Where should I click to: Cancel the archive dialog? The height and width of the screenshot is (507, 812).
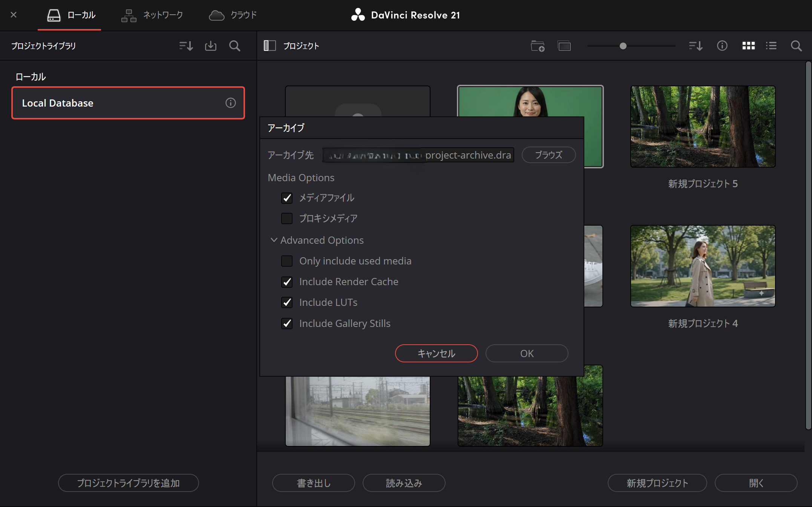[436, 353]
